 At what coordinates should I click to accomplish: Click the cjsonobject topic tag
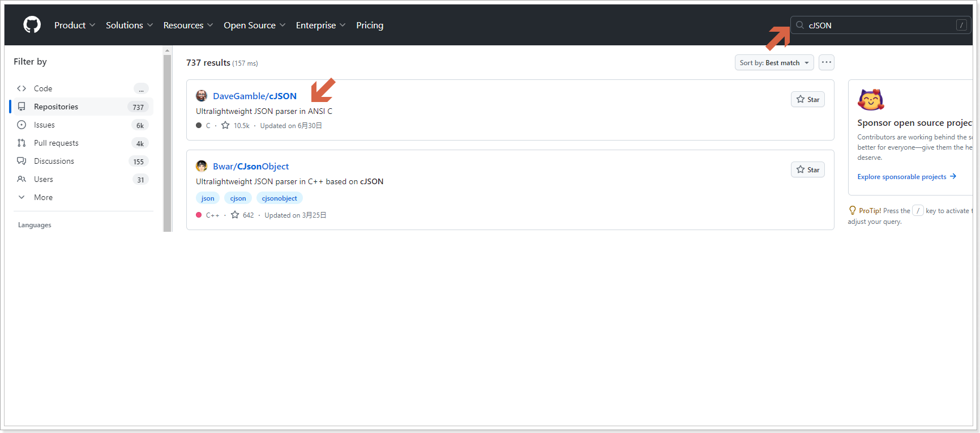point(279,198)
